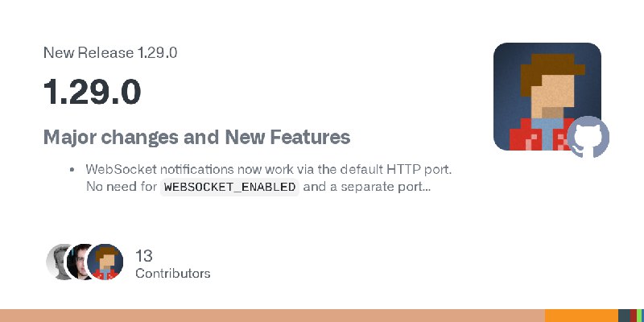The image size is (644, 322).
Task: Select the first grayscale contributor avatar
Action: click(60, 262)
